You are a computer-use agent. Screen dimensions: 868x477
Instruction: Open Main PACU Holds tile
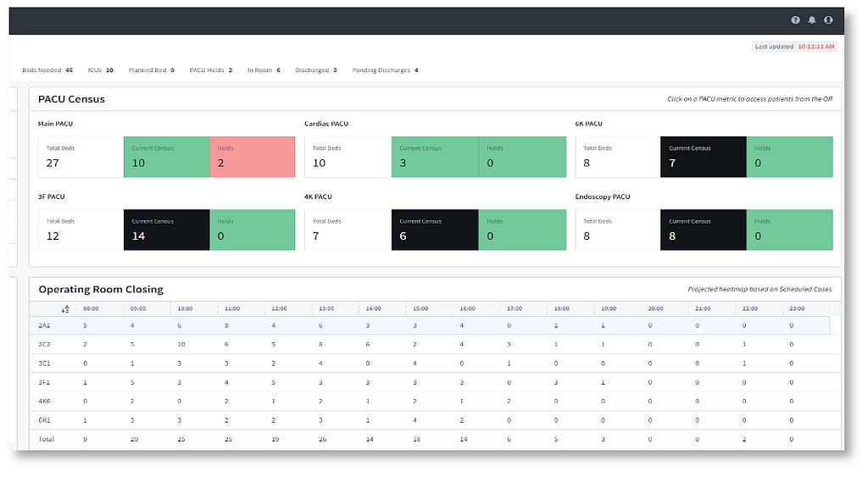(253, 157)
